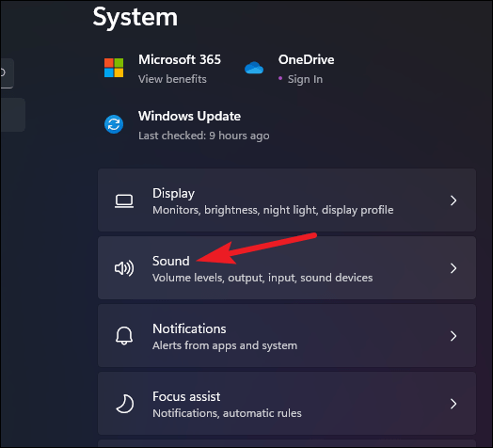Select the Display settings row
This screenshot has height=448, width=493.
287,200
